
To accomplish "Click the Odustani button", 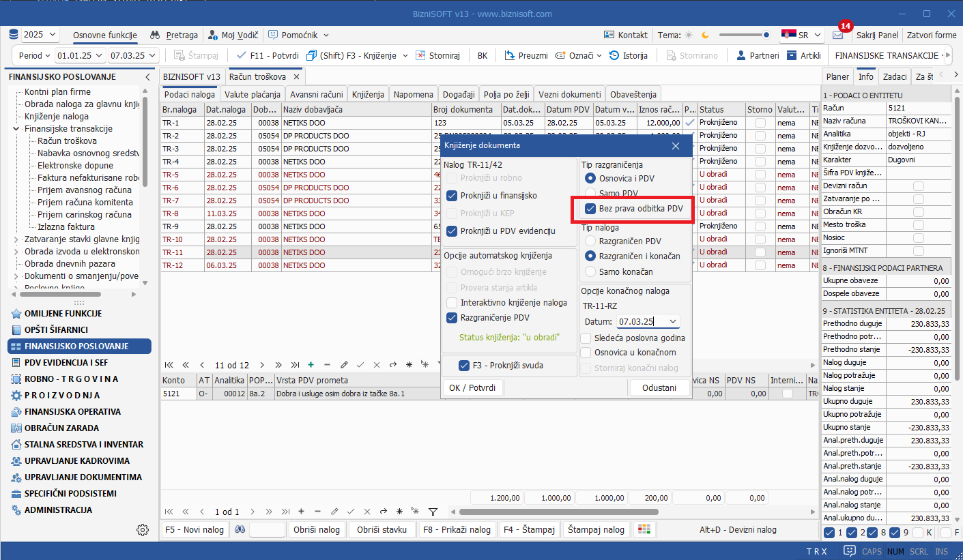I will coord(659,387).
